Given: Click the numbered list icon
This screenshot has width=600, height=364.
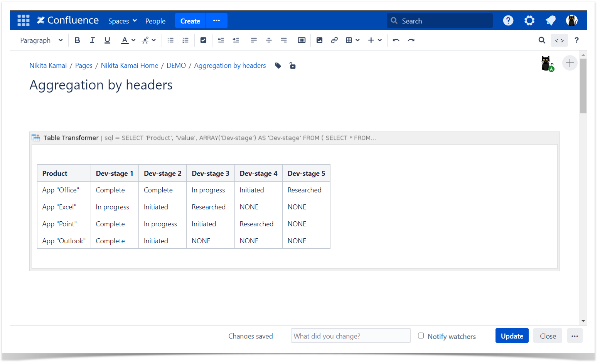Looking at the screenshot, I should click(x=185, y=40).
